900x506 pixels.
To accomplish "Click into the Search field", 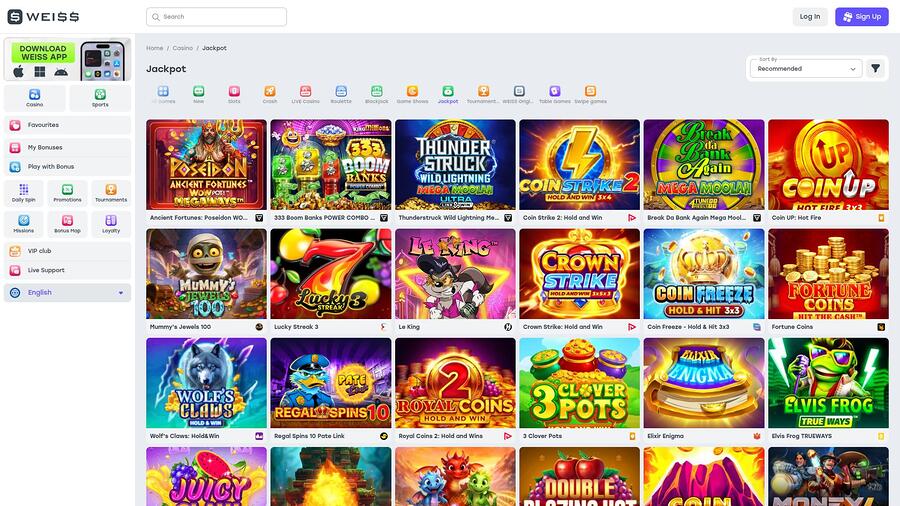I will [x=216, y=17].
